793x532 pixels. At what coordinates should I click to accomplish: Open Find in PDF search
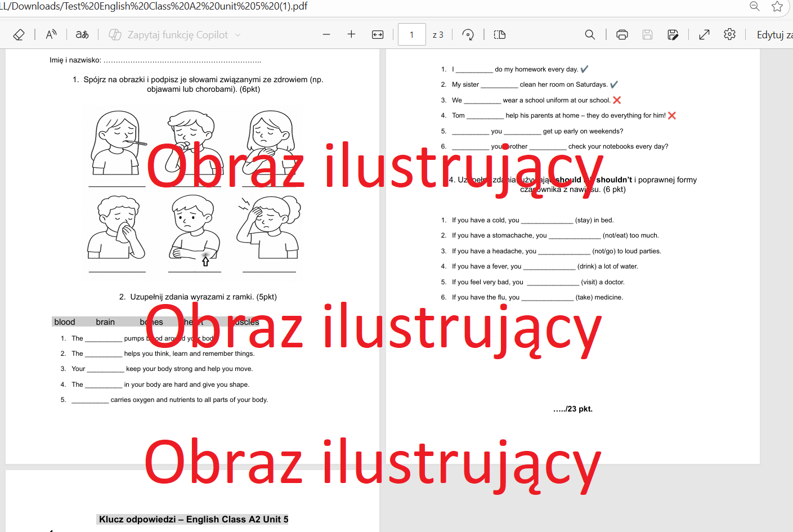click(x=590, y=35)
